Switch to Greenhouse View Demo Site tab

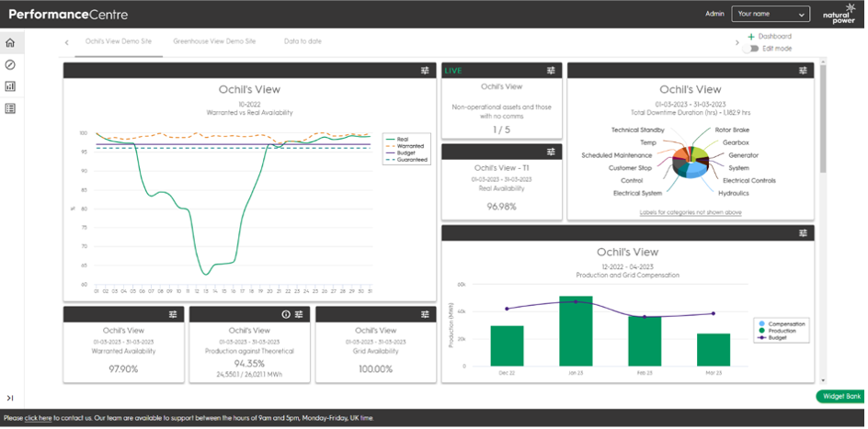point(215,41)
